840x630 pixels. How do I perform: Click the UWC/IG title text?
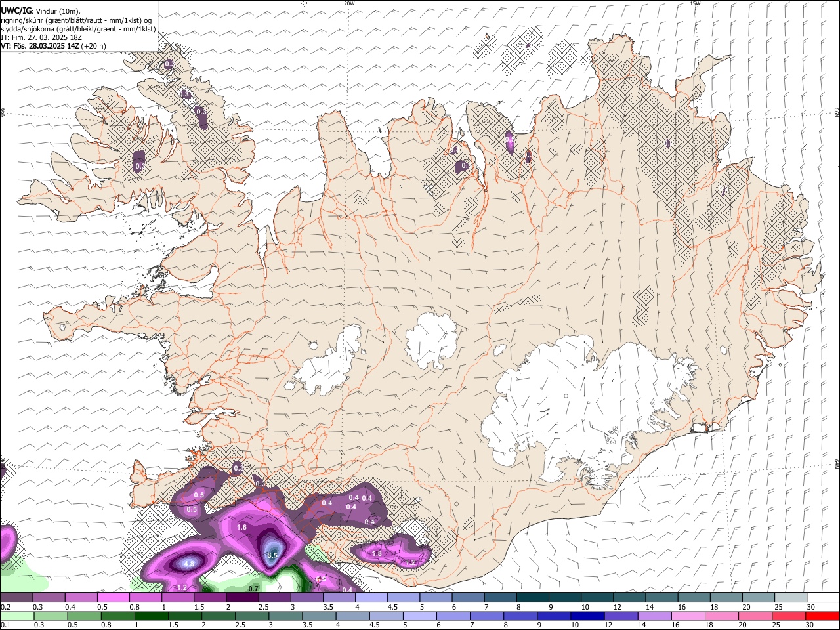click(16, 10)
